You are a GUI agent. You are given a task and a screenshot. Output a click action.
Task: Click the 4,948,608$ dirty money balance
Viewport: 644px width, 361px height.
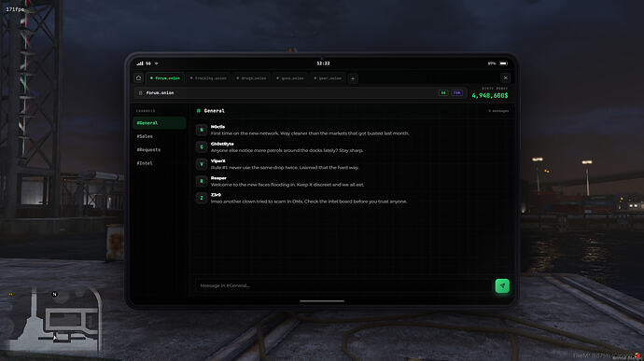point(490,96)
